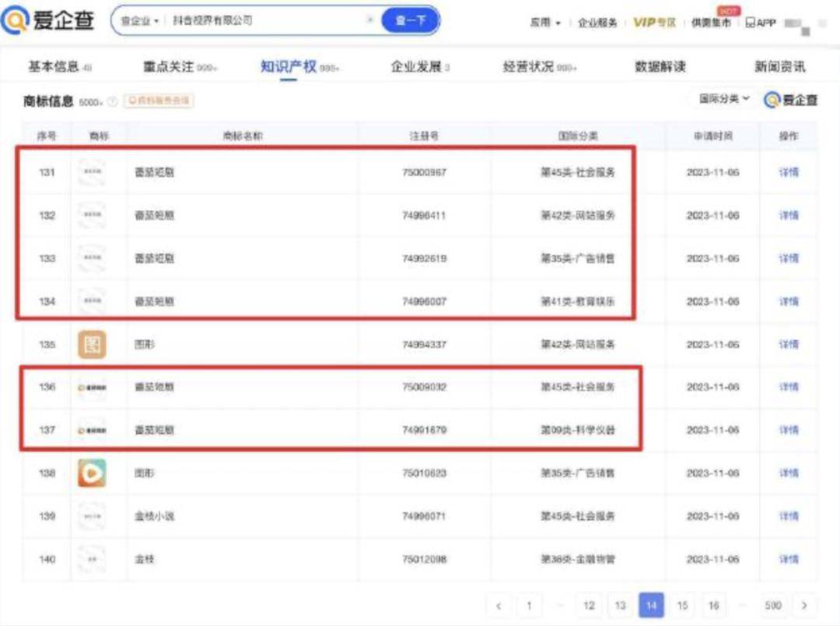Click 第36类-金融物管 in row 140
840x626 pixels.
(x=577, y=559)
